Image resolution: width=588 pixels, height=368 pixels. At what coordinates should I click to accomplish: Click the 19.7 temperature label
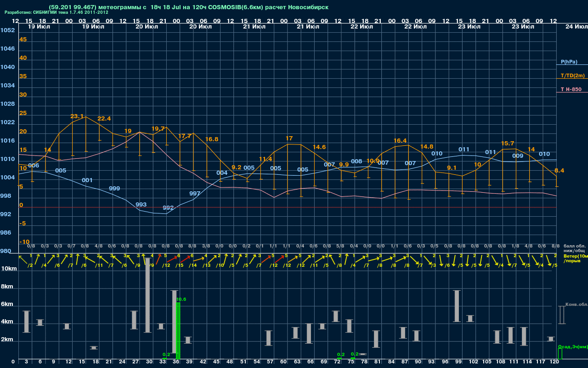click(x=158, y=129)
